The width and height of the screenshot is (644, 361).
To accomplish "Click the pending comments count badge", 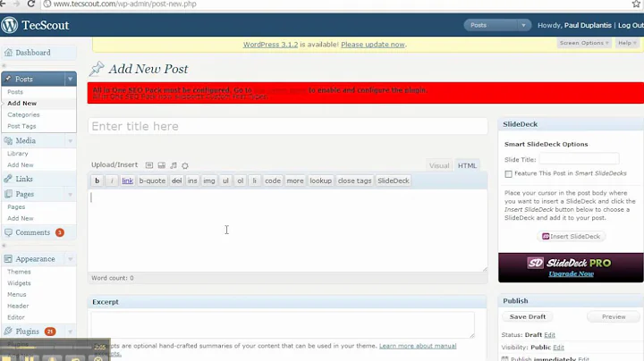I will pos(60,232).
